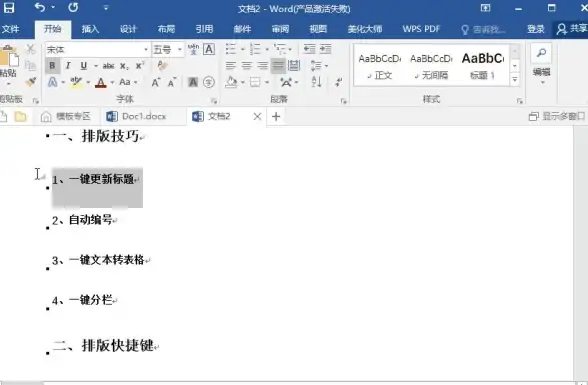This screenshot has height=385, width=588.
Task: Open the WPS PDF ribbon tab
Action: (421, 29)
